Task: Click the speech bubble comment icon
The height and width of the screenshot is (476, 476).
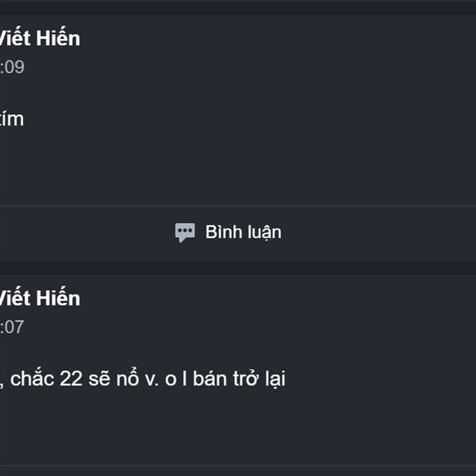Action: 185,232
